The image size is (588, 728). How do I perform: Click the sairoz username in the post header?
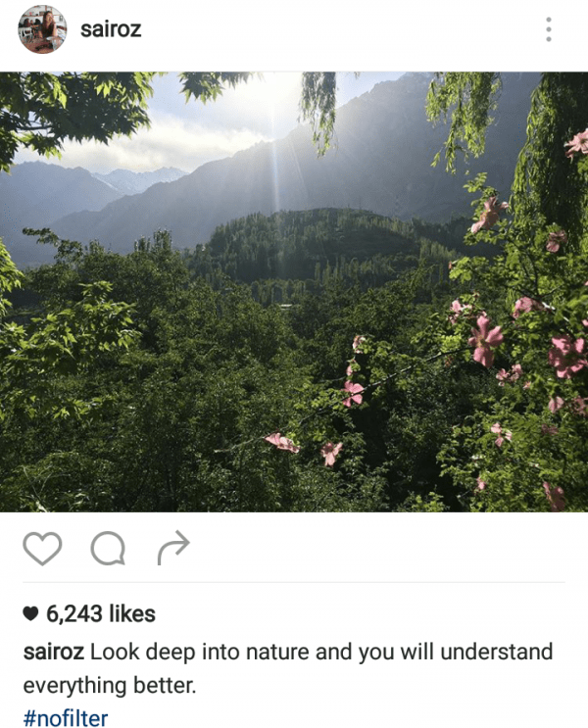click(x=111, y=29)
